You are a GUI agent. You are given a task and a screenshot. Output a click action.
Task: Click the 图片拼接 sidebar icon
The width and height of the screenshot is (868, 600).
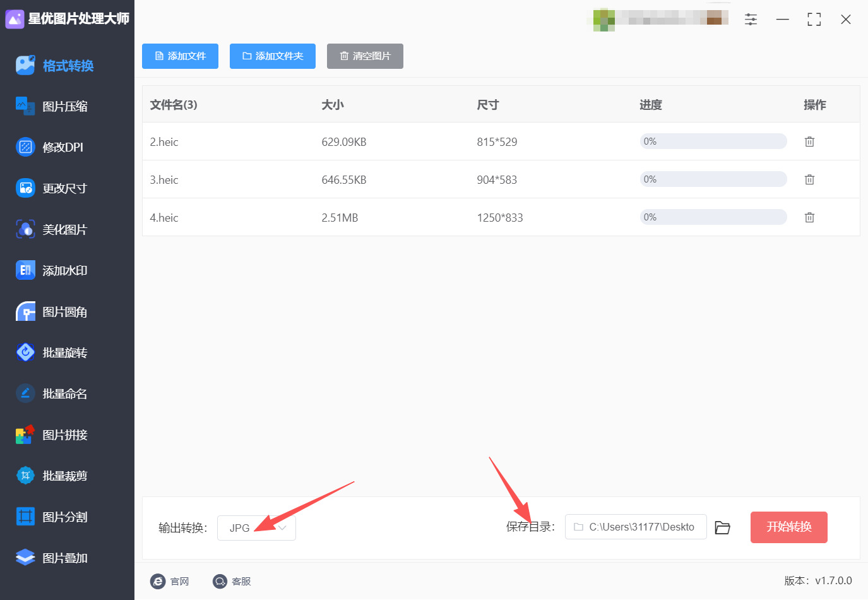pos(25,435)
